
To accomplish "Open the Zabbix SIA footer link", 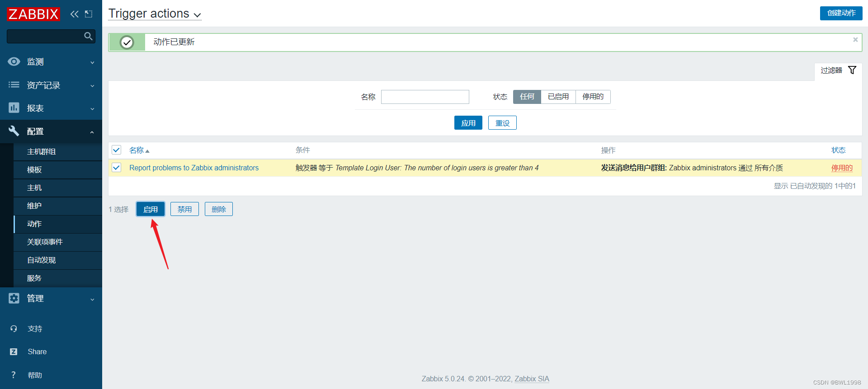I will [x=532, y=379].
